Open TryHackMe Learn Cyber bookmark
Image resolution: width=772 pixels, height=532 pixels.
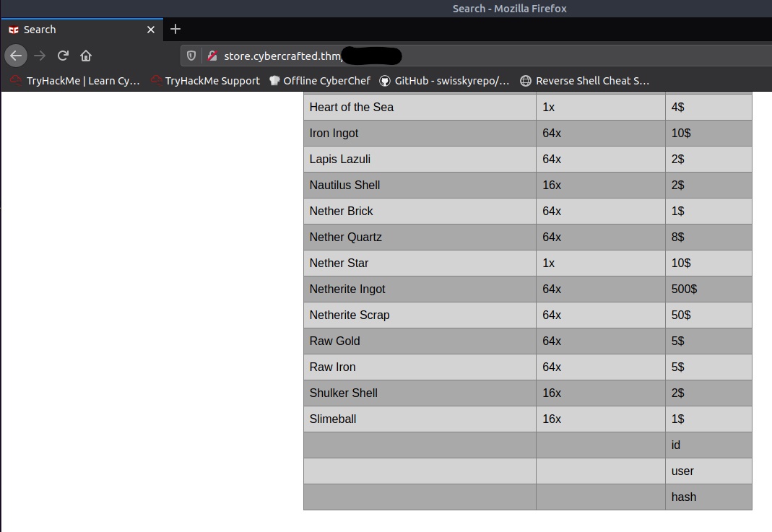[75, 81]
